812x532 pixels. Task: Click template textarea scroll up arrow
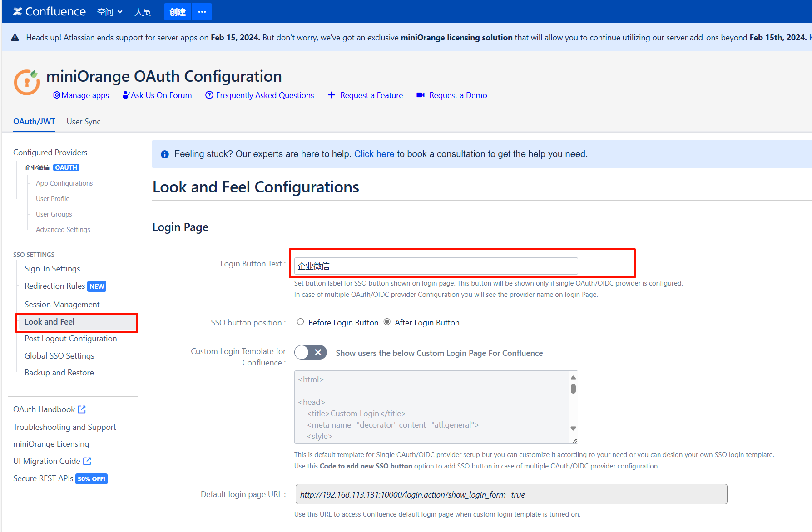pyautogui.click(x=573, y=378)
